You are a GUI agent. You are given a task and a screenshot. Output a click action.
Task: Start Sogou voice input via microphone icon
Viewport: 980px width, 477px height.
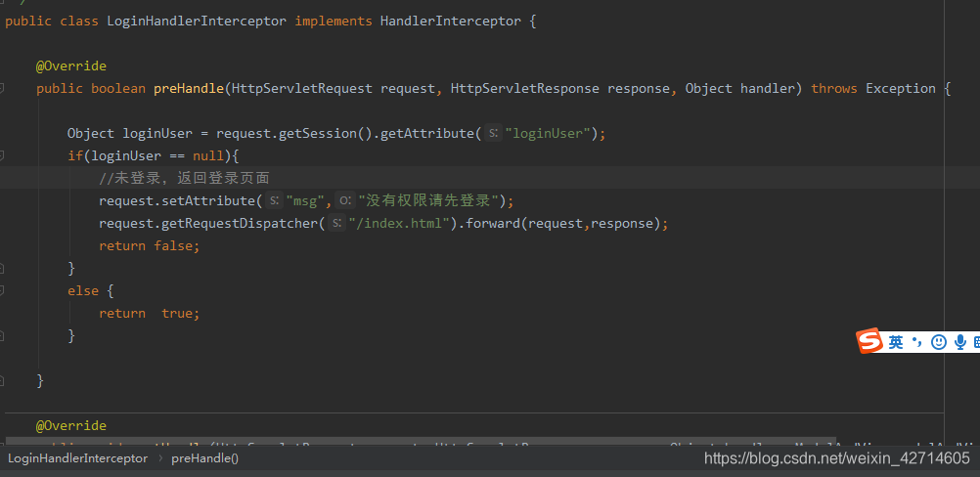tap(960, 342)
